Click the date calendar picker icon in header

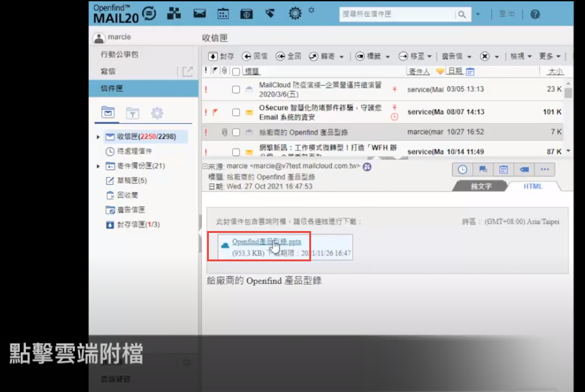click(x=470, y=71)
